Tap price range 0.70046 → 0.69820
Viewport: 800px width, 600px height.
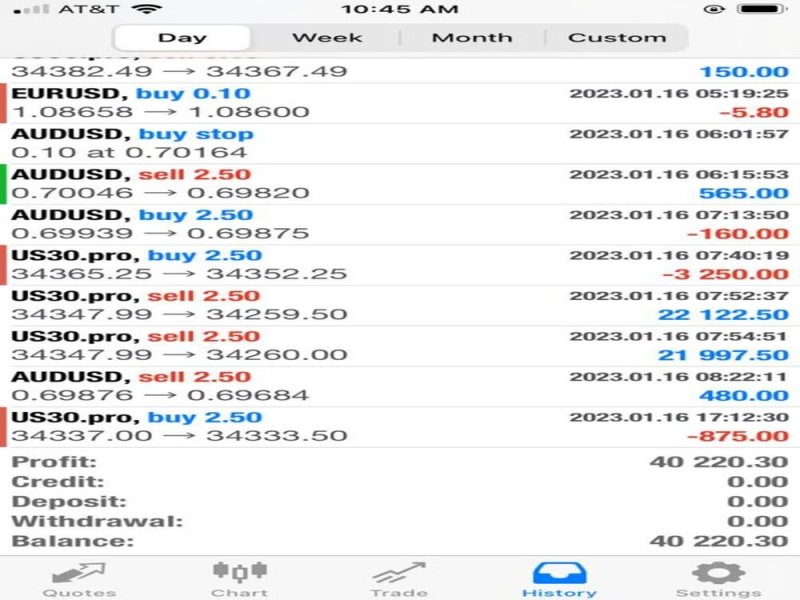click(x=160, y=193)
